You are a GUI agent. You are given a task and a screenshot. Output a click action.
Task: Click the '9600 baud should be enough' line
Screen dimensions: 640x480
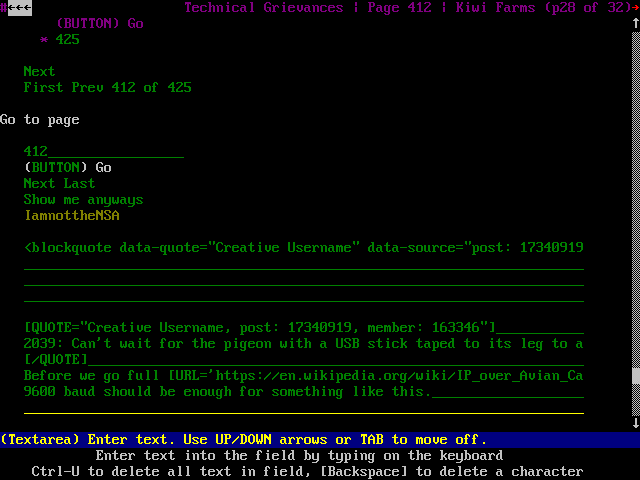(x=304, y=391)
